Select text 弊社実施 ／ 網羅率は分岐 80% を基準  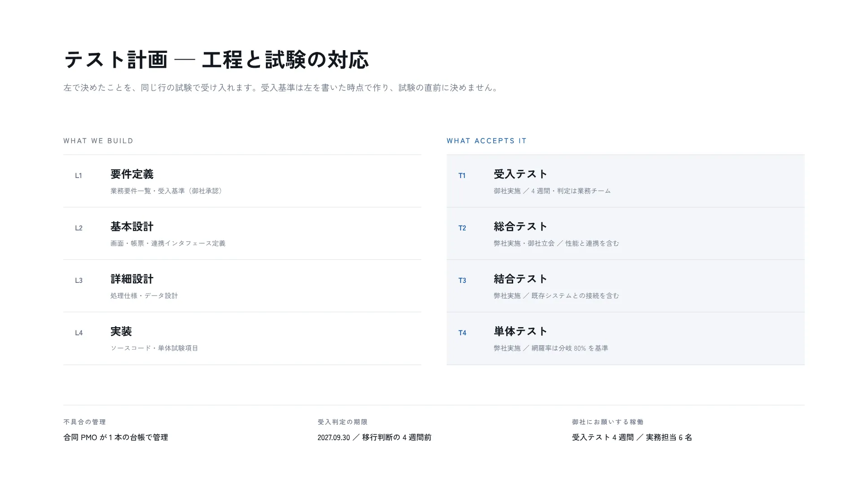[551, 348]
